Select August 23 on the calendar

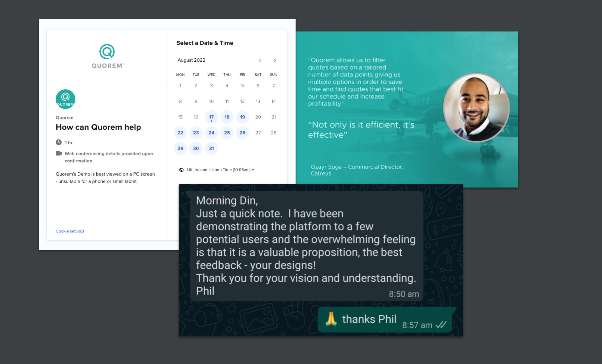click(x=196, y=133)
